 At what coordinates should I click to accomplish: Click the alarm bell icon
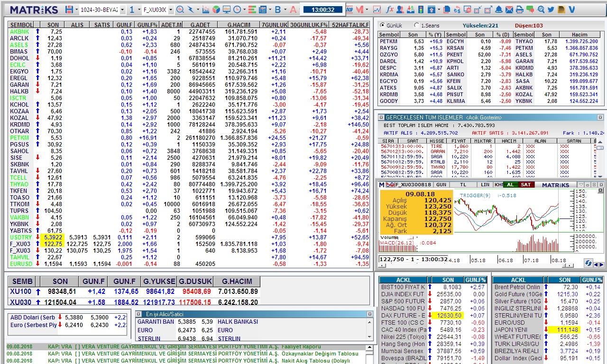coord(499,9)
